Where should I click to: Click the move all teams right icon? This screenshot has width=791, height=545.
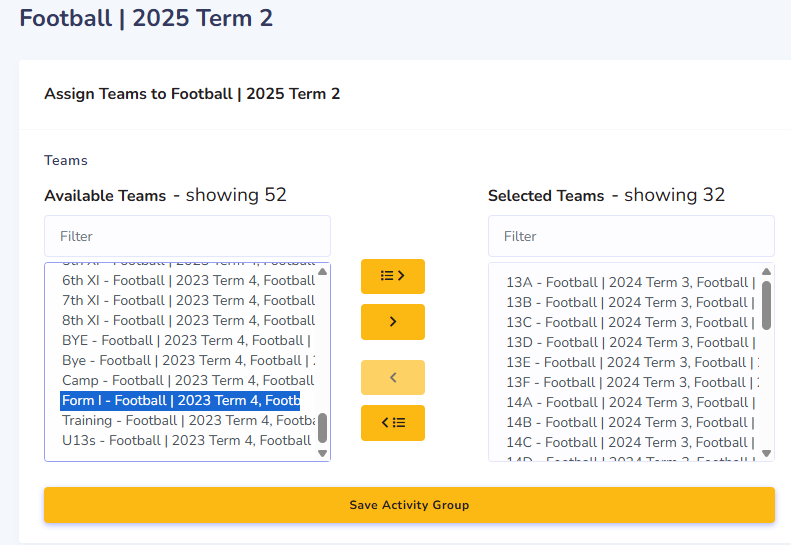pos(392,276)
